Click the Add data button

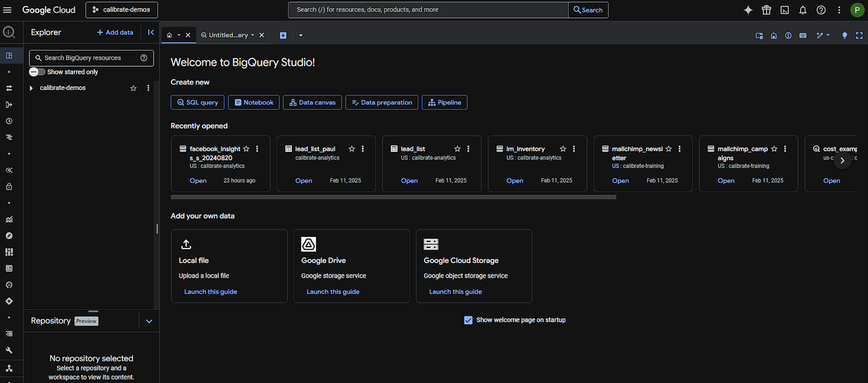115,33
